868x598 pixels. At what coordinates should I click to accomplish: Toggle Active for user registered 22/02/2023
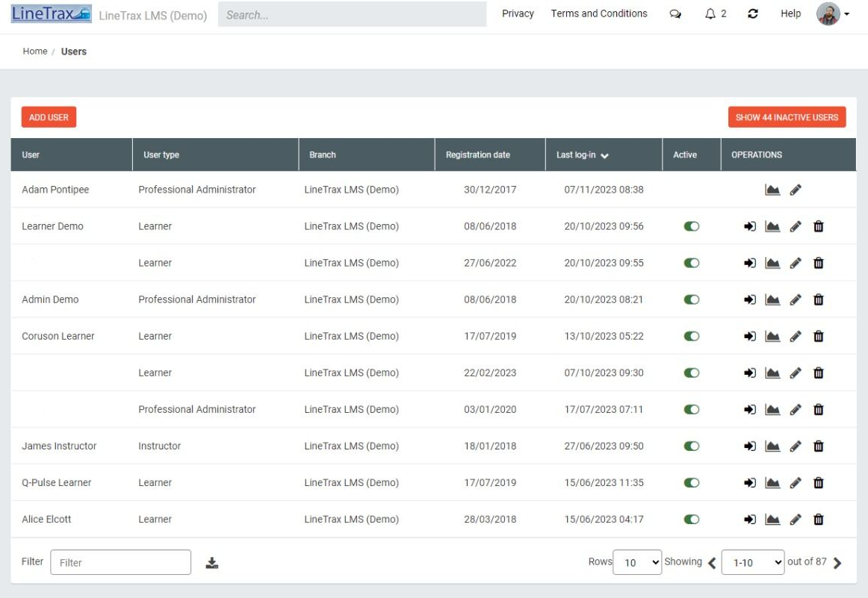click(x=692, y=373)
